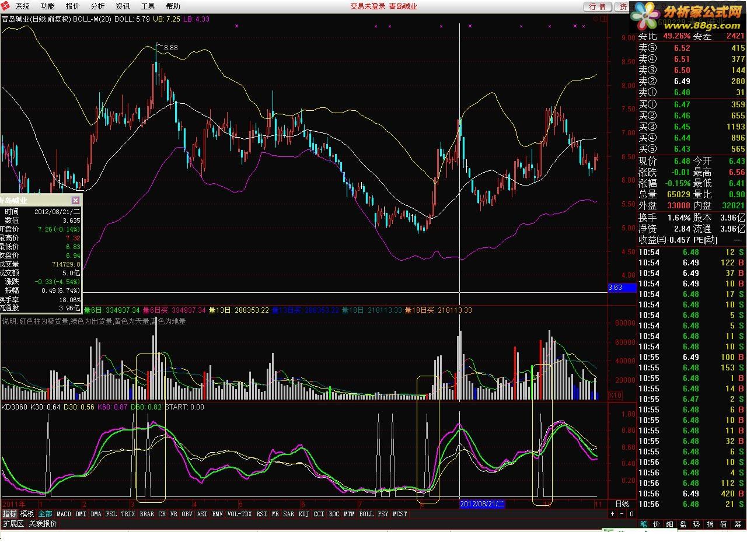
Task: Click the X10 volume scale label
Action: coord(616,395)
